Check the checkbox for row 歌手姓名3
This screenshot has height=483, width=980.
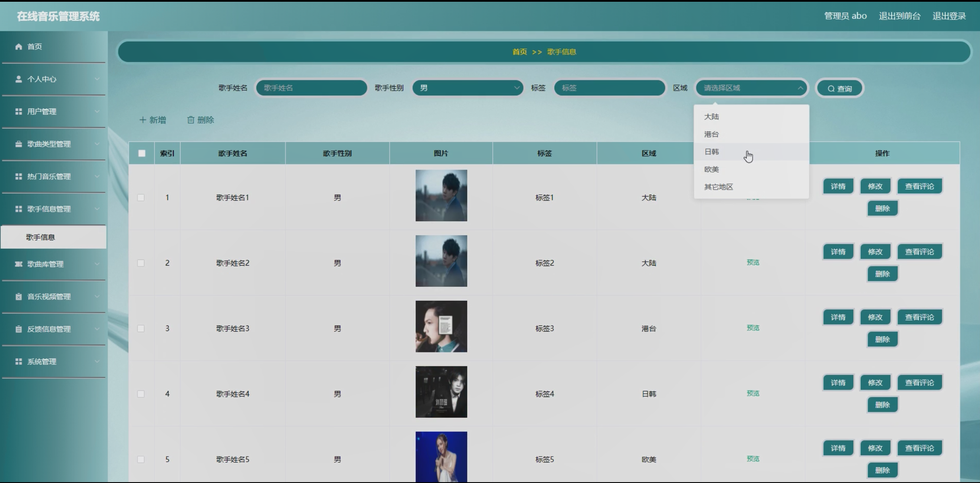click(x=141, y=329)
